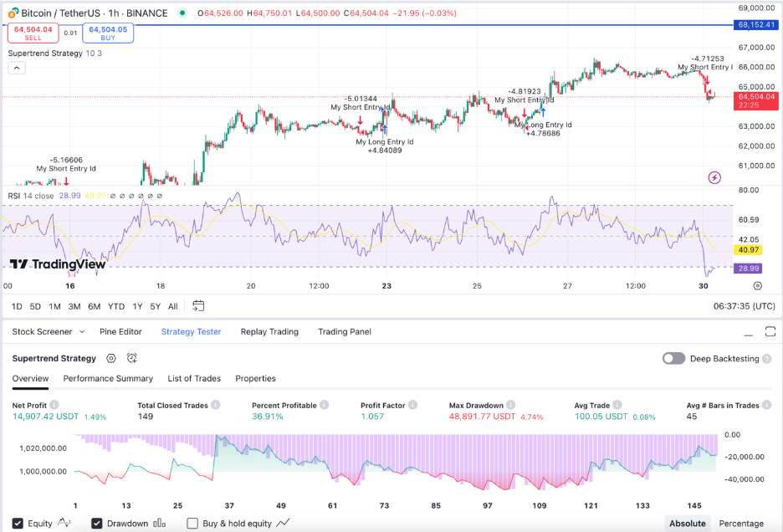Open Supertrend Strategy settings gear icon
Viewport: 783px width, 532px height.
[x=111, y=358]
